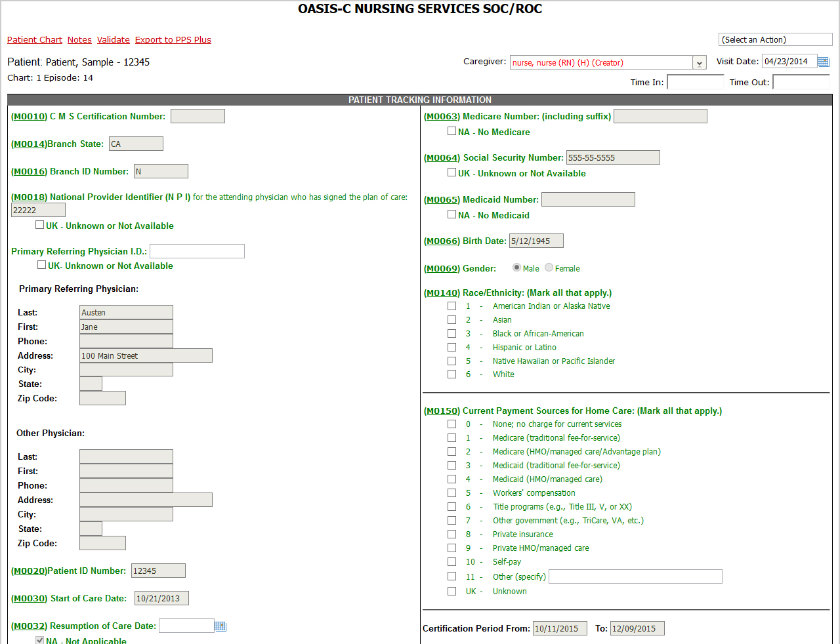Tick Medicare traditional fee-for-service checkbox
Screen dimensions: 840x644
(x=451, y=438)
